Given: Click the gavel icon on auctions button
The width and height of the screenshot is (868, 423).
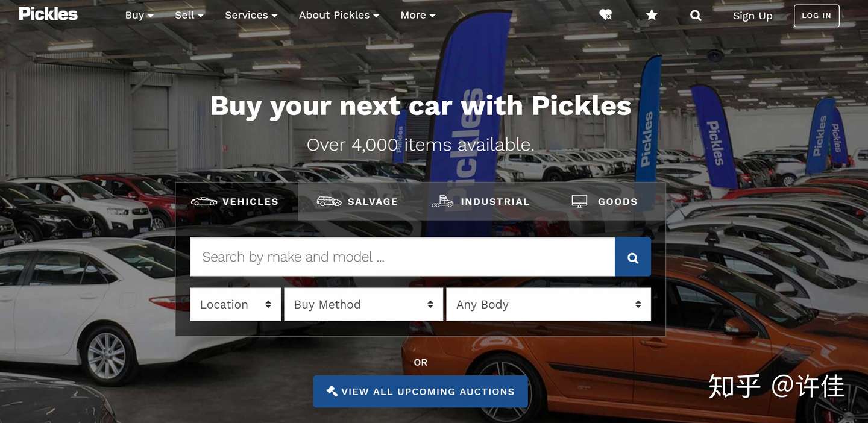Looking at the screenshot, I should point(332,391).
